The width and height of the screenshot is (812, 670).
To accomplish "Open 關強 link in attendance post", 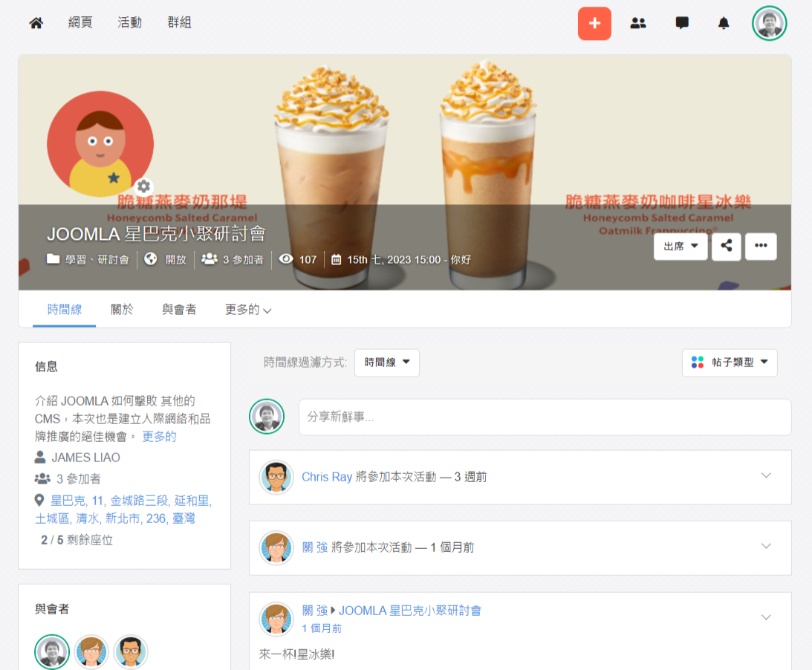I will coord(315,547).
